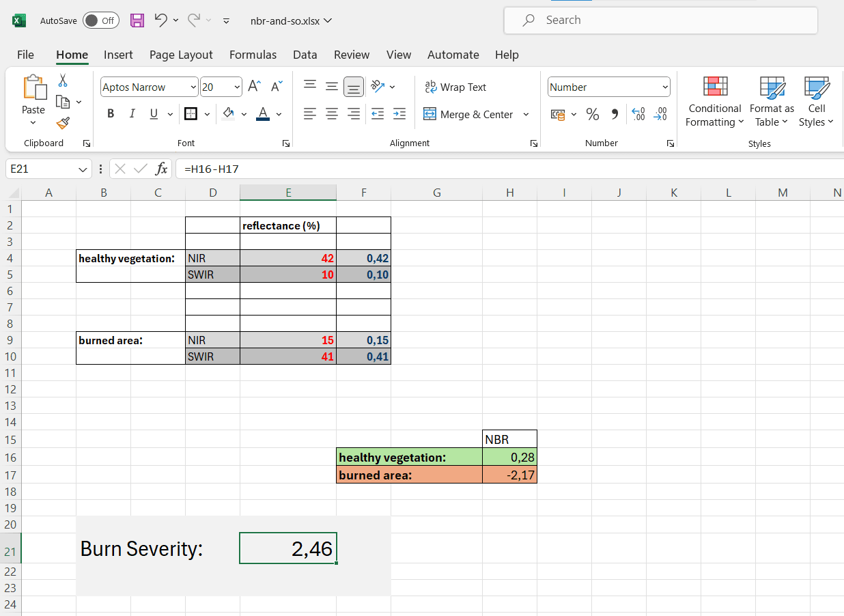Toggle the AutoSave switch

100,20
